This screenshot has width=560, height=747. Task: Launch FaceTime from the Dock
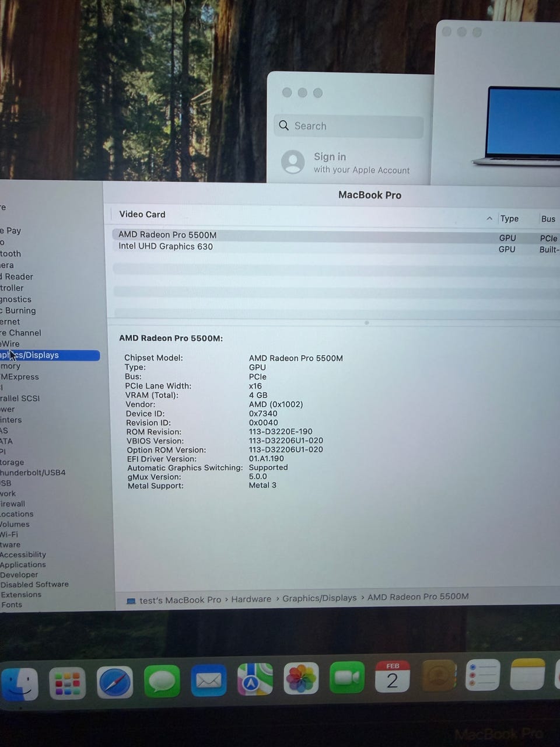point(347,678)
